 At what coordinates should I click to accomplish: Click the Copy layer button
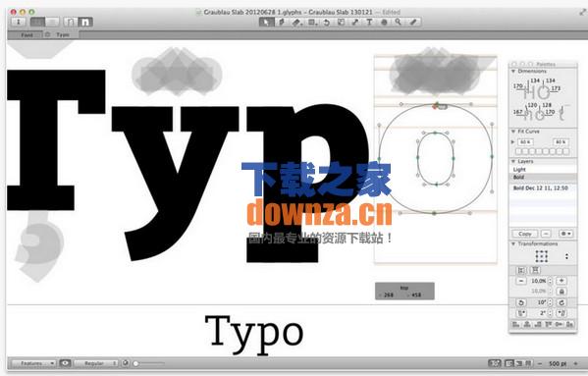click(x=524, y=234)
